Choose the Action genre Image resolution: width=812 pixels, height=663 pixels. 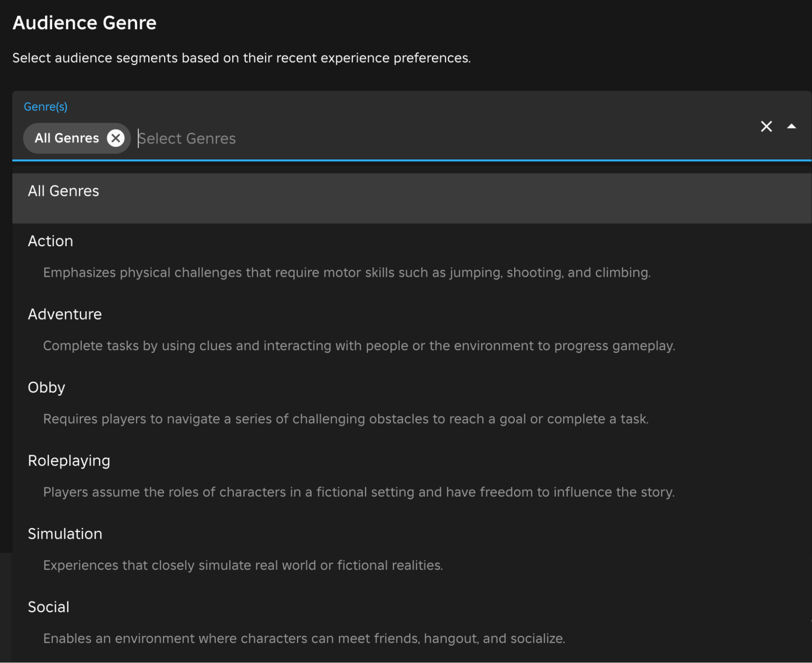click(x=50, y=241)
